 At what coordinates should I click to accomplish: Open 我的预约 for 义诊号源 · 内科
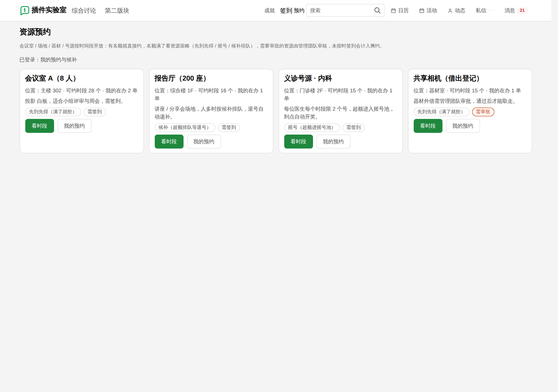333,142
